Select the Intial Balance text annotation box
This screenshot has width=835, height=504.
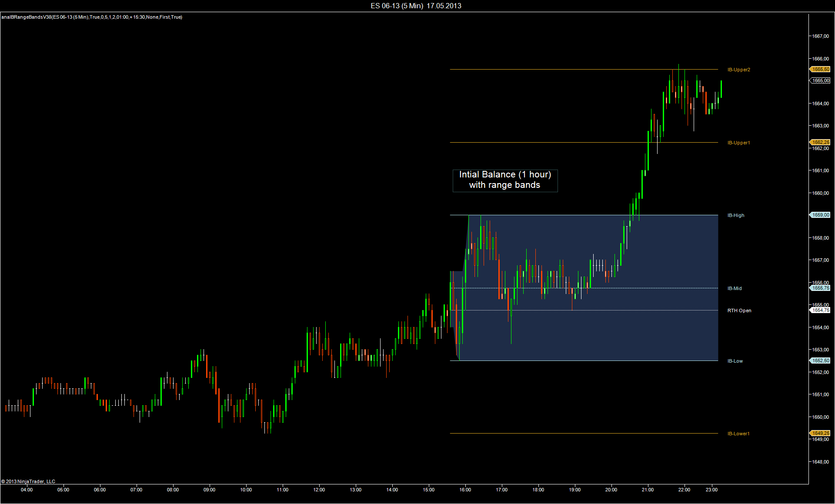505,180
